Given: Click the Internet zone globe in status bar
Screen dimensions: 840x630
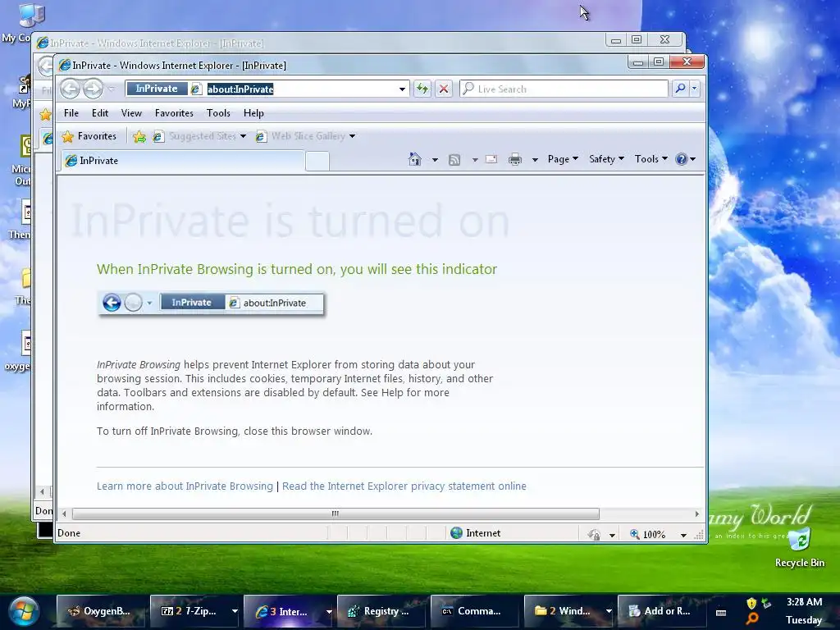Looking at the screenshot, I should [x=456, y=533].
